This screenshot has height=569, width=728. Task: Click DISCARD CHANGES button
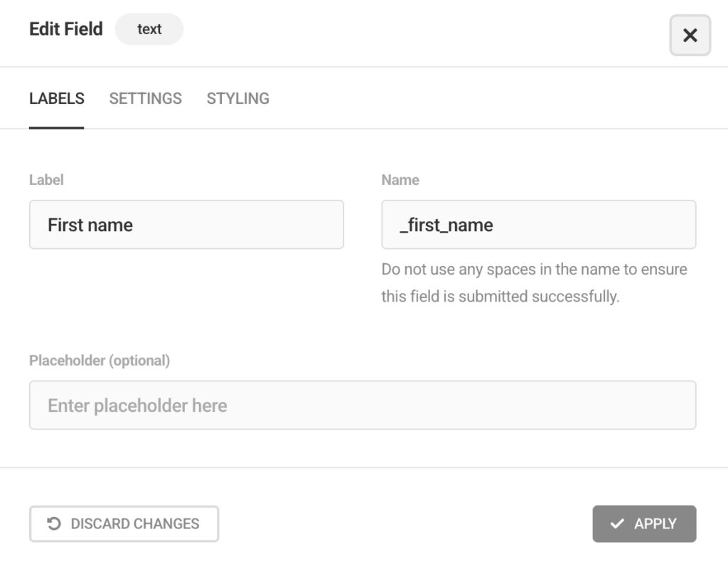click(x=124, y=523)
